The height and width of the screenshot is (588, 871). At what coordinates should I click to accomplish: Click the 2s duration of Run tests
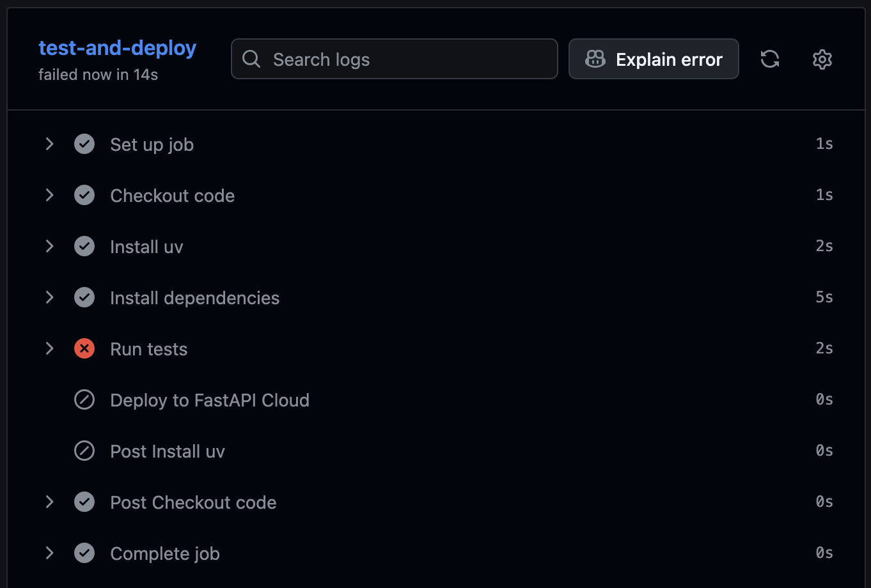click(824, 348)
